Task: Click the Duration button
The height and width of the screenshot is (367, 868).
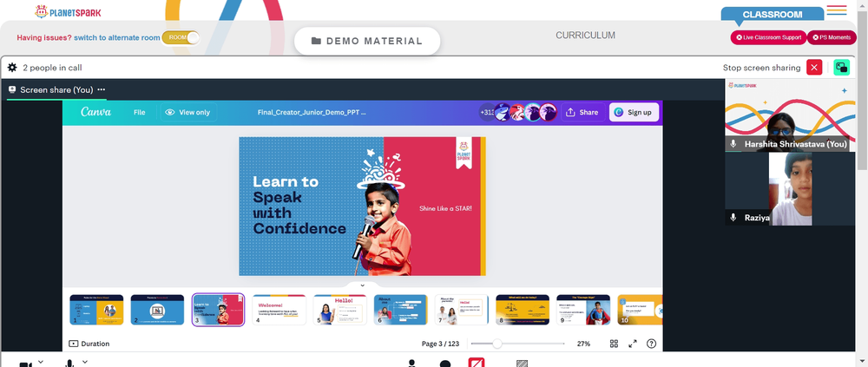Action: [89, 344]
